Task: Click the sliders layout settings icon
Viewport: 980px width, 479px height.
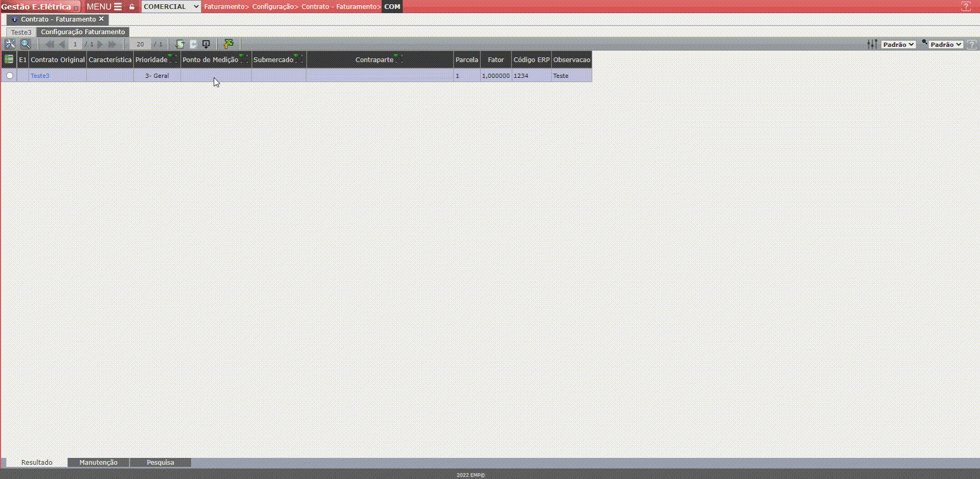Action: 872,44
